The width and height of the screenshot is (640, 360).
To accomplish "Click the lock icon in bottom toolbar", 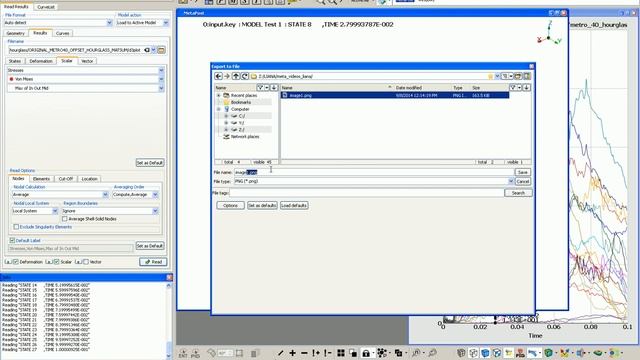I will (x=366, y=353).
